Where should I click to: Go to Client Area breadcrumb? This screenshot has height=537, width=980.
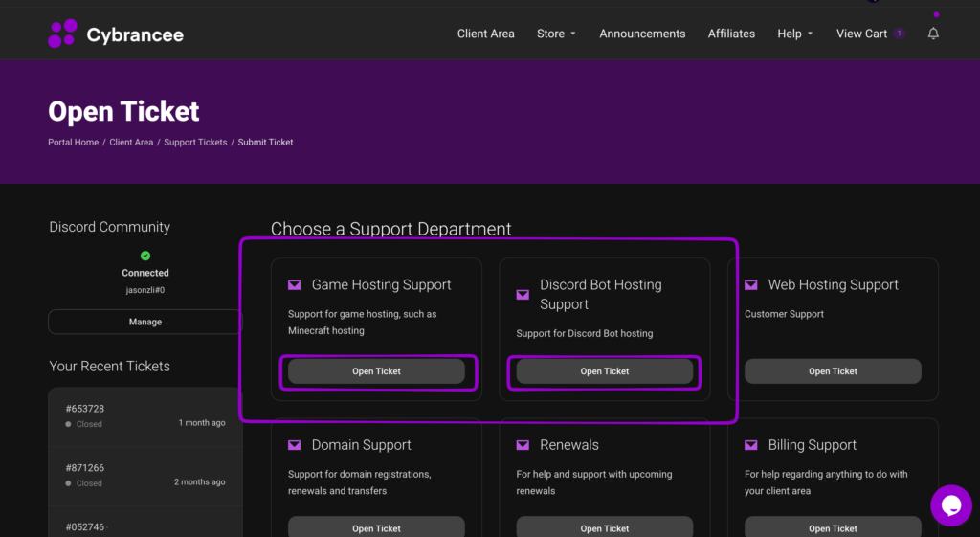pyautogui.click(x=131, y=143)
